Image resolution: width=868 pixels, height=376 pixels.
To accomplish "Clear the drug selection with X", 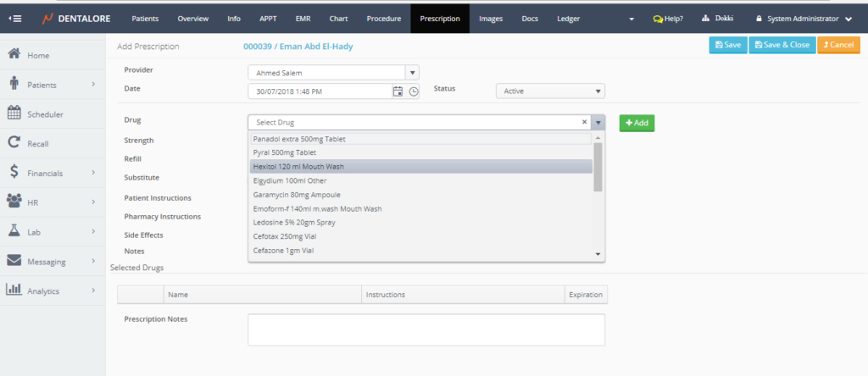I will coord(584,123).
